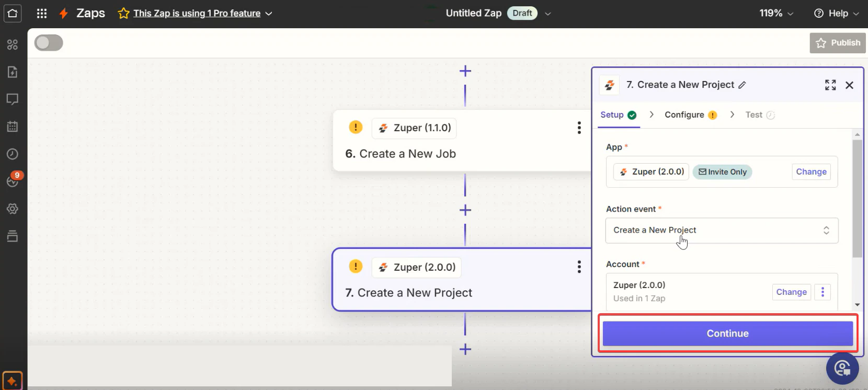Click the star icon beside Pro feature notice

point(123,13)
